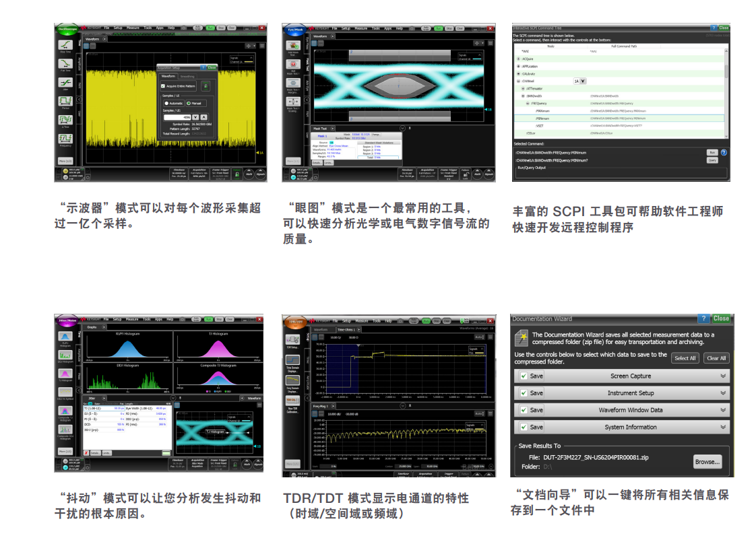Uncheck Save for Screen Capture

(x=524, y=376)
